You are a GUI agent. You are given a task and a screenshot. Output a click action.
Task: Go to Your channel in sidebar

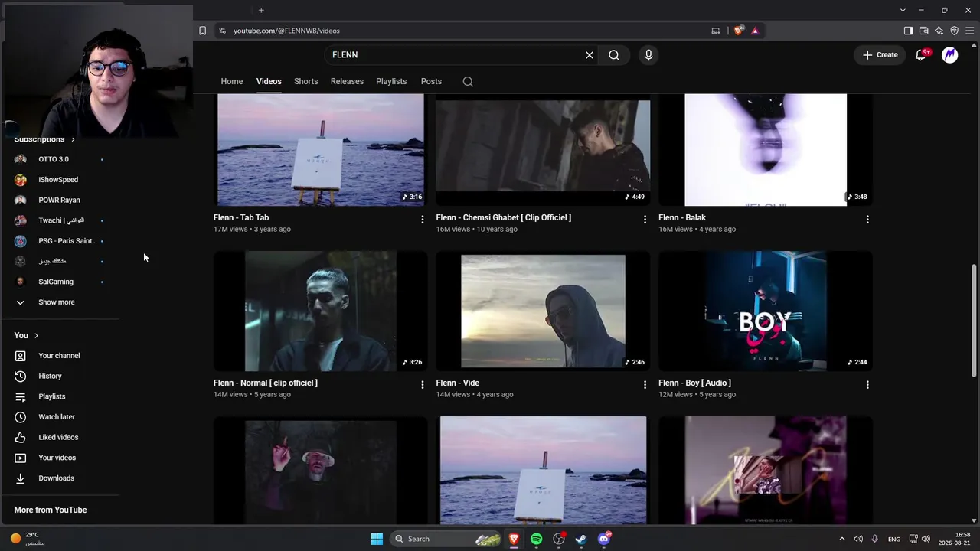coord(60,356)
